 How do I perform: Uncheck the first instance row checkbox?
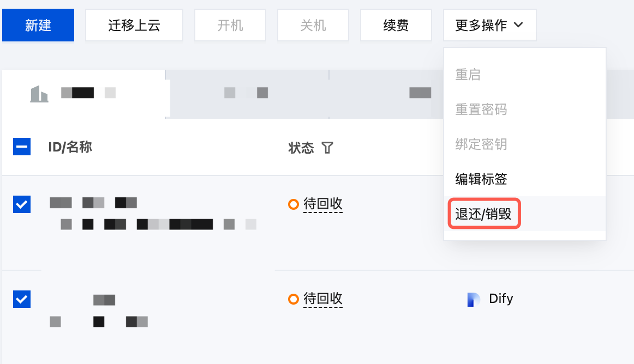tap(22, 204)
